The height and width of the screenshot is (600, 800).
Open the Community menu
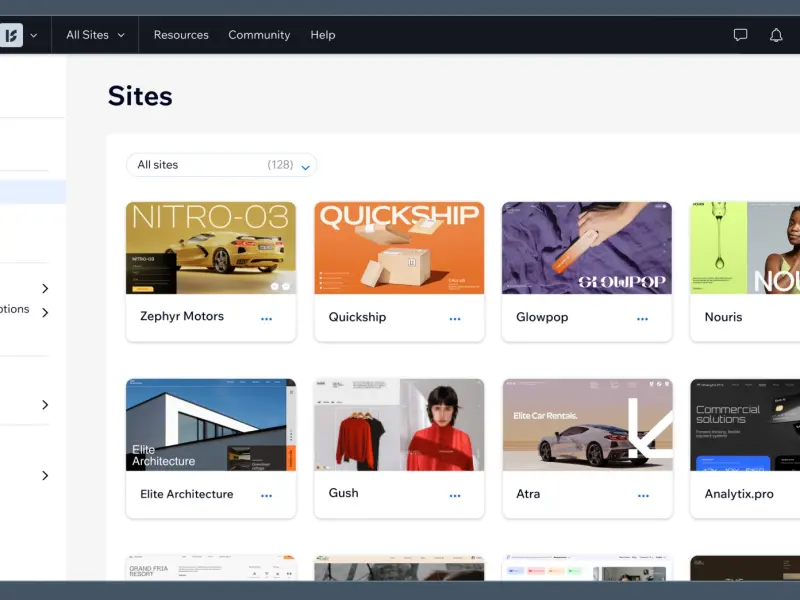(x=259, y=35)
